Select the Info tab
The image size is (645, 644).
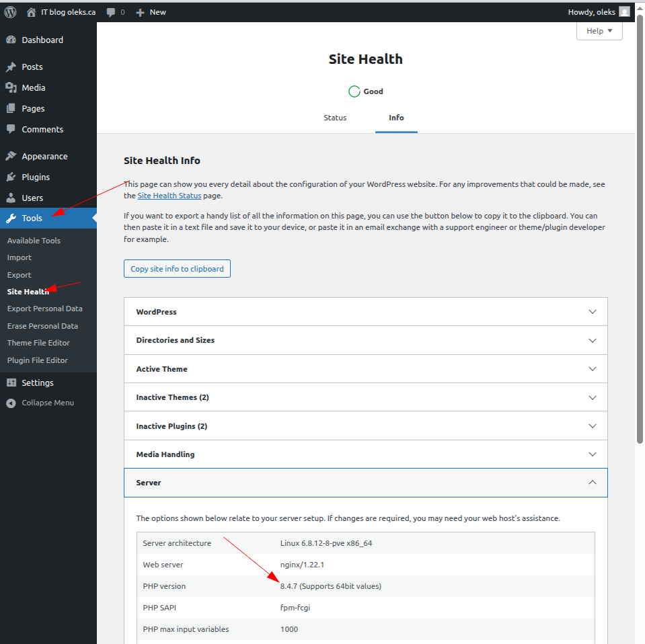tap(396, 118)
